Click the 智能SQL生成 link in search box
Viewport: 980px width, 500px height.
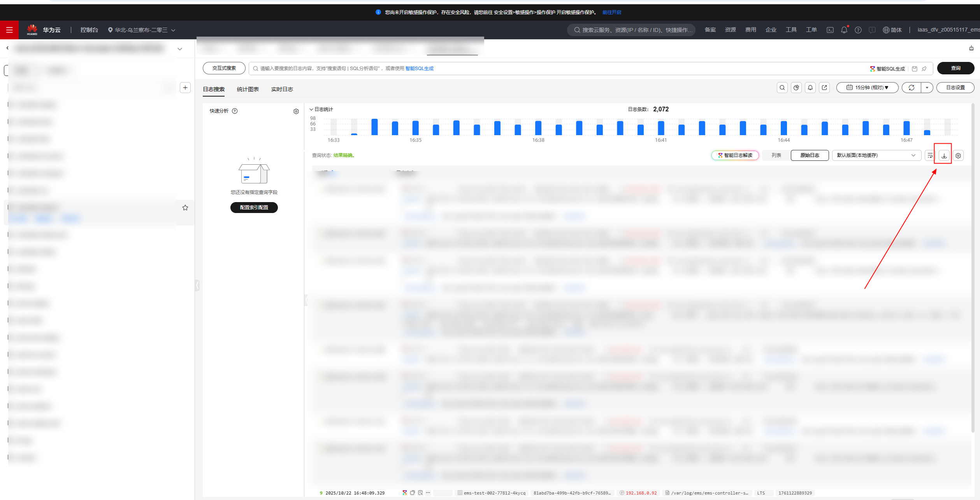(419, 69)
